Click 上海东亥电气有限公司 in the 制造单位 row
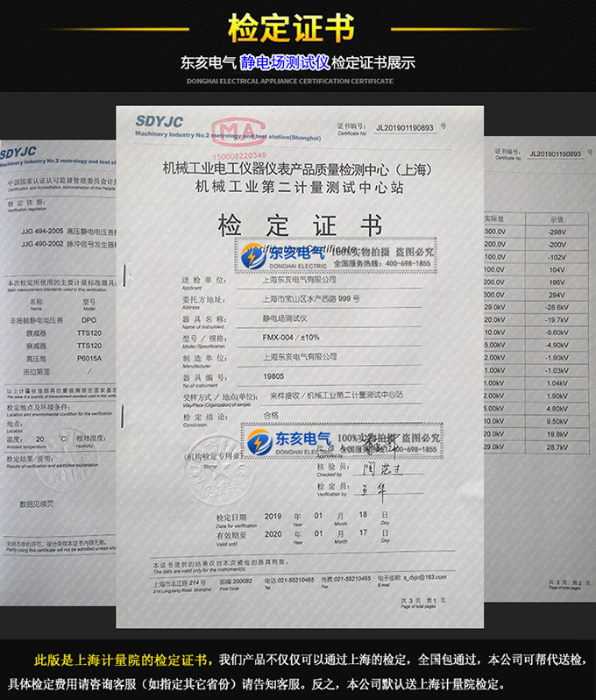The image size is (596, 700). click(x=300, y=357)
